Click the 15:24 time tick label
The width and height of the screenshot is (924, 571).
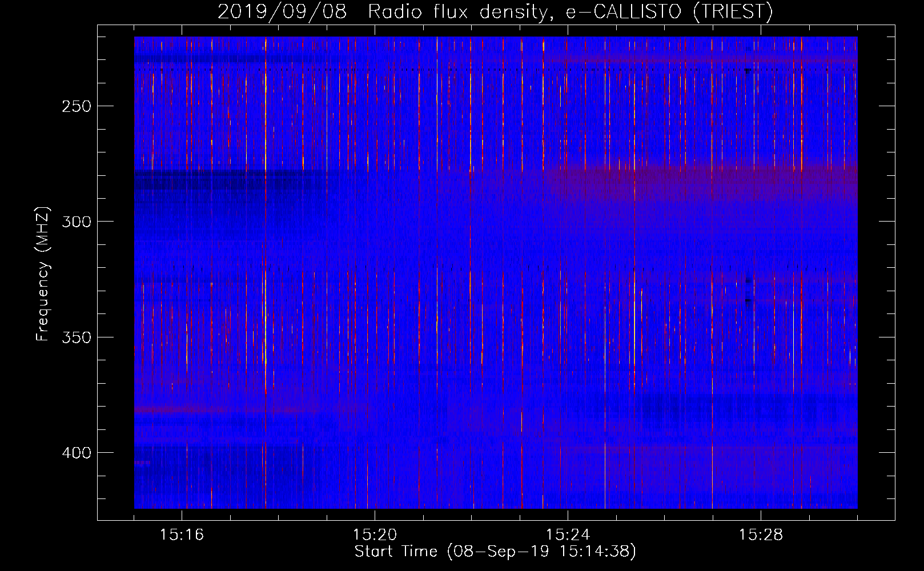tap(568, 534)
